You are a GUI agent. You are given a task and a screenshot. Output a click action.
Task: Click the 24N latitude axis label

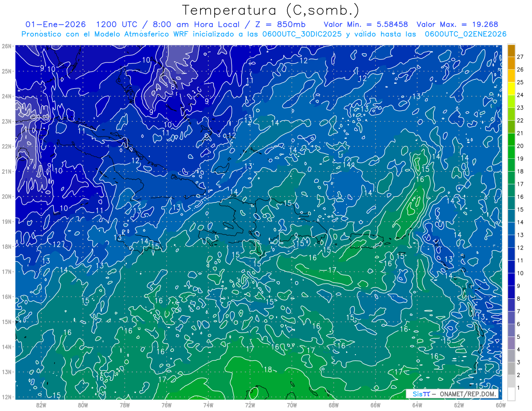(6, 96)
